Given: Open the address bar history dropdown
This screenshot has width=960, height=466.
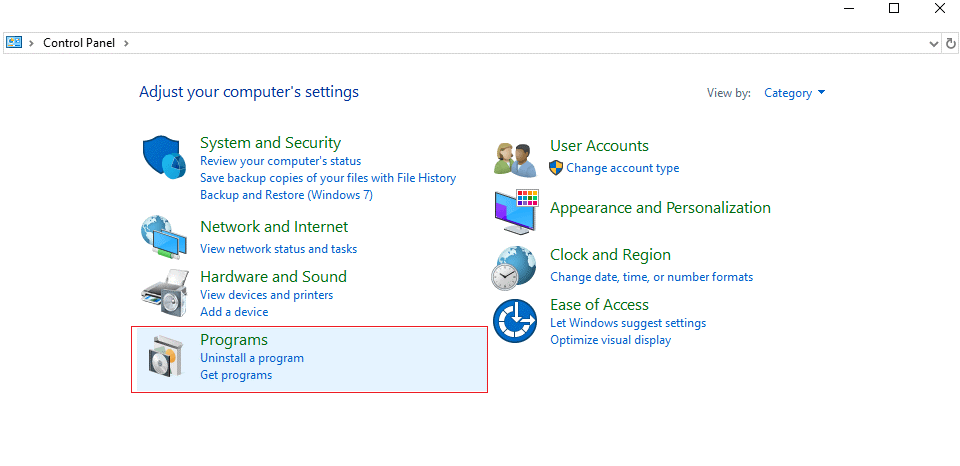Looking at the screenshot, I should coord(934,43).
